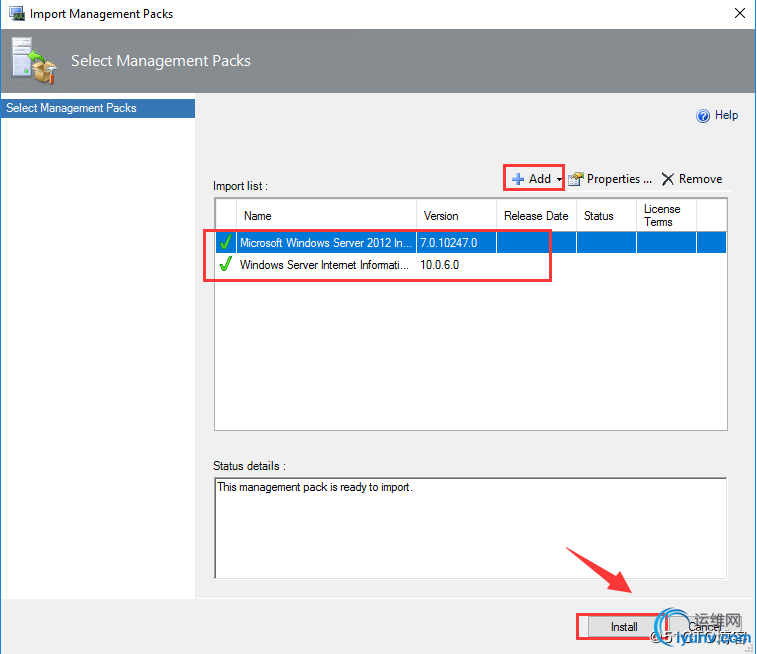Click the Properties icon in toolbar

(x=575, y=179)
